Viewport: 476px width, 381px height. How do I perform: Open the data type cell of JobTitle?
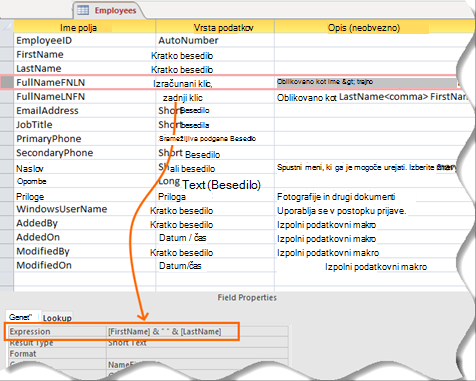point(215,125)
